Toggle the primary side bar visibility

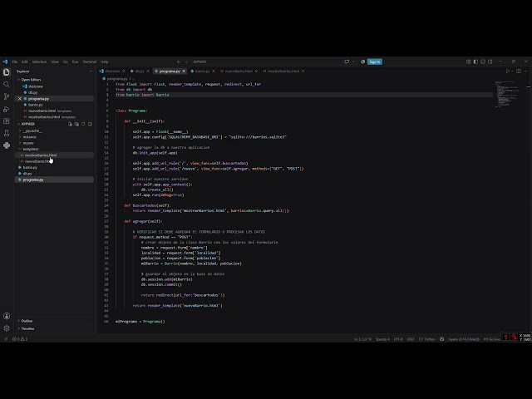(475, 62)
